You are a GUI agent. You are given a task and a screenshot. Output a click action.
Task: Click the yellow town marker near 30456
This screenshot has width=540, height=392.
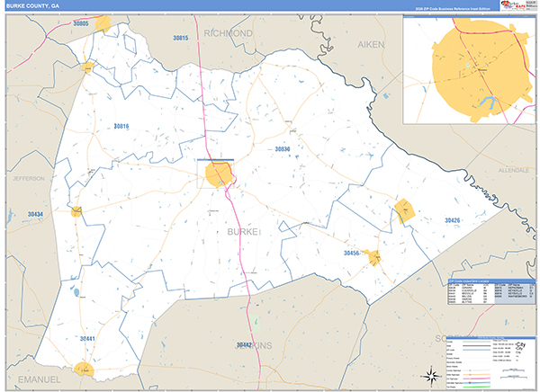click(373, 257)
